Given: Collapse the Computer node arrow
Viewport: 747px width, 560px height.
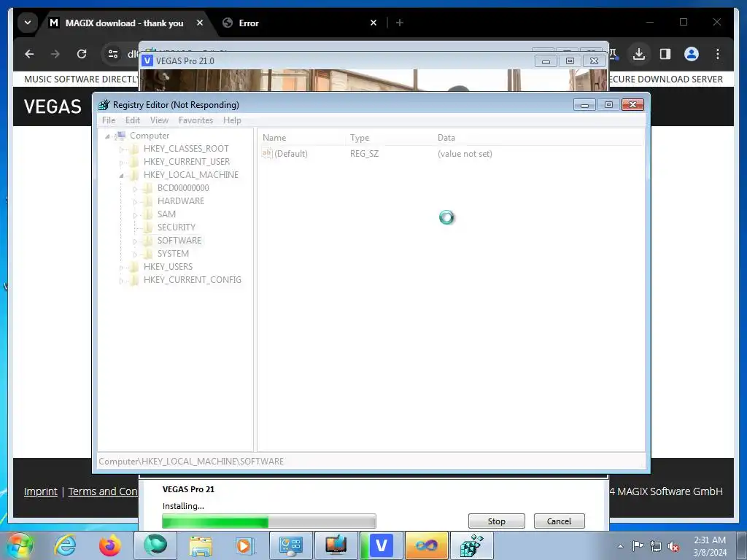Looking at the screenshot, I should pyautogui.click(x=108, y=136).
